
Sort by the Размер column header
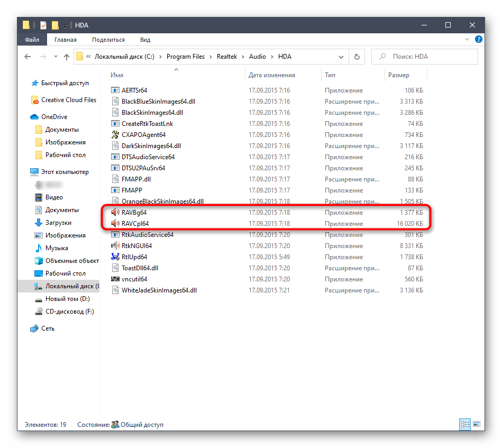pyautogui.click(x=399, y=75)
